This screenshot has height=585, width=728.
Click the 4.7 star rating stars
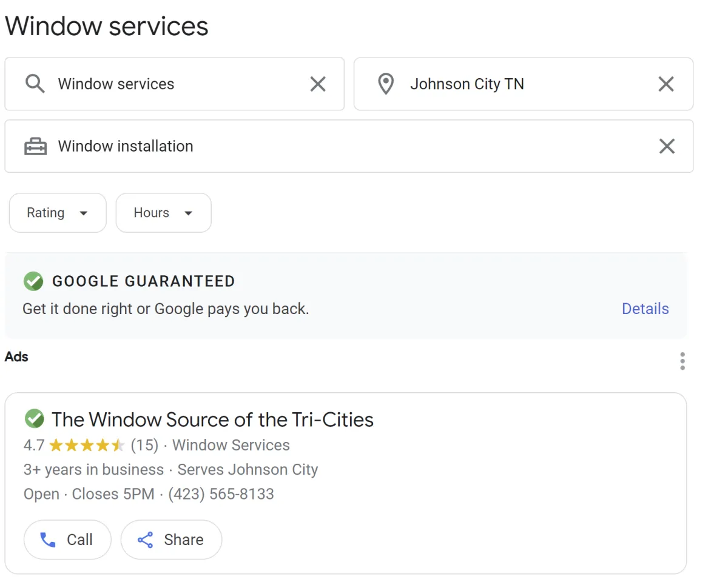[x=87, y=446]
